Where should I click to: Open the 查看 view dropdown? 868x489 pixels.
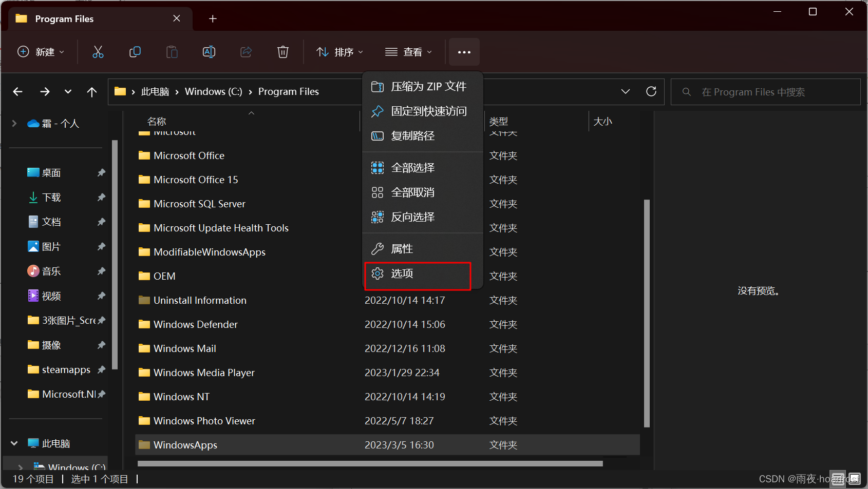[409, 52]
